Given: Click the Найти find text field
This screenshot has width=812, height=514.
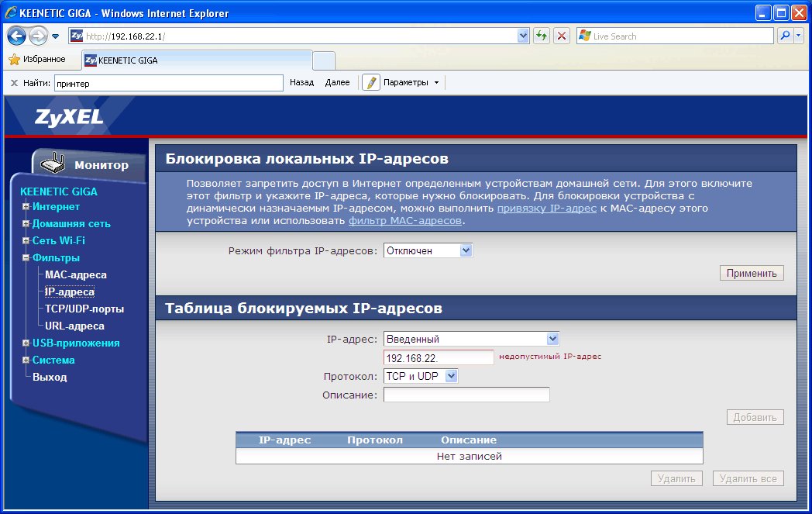Looking at the screenshot, I should click(x=169, y=83).
